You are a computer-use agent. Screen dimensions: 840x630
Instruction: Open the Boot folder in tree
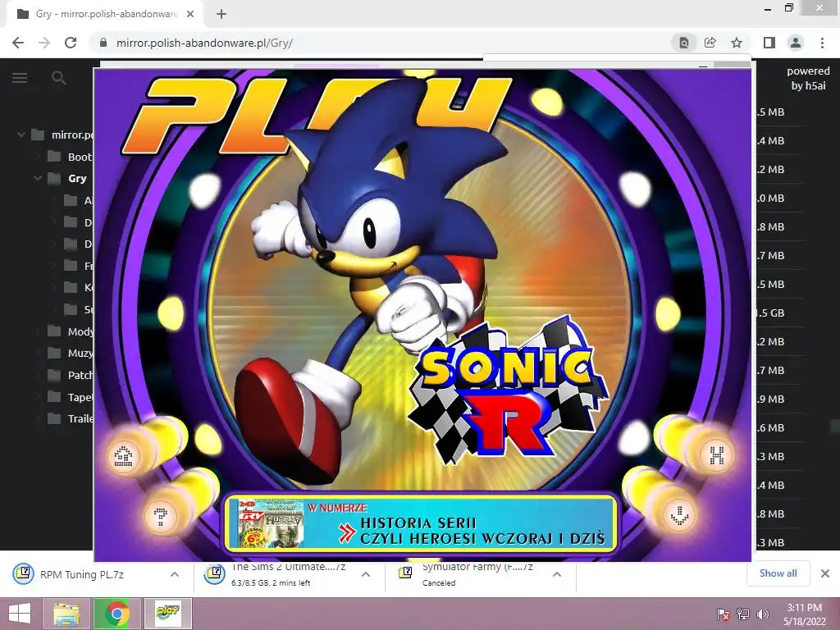pos(71,157)
